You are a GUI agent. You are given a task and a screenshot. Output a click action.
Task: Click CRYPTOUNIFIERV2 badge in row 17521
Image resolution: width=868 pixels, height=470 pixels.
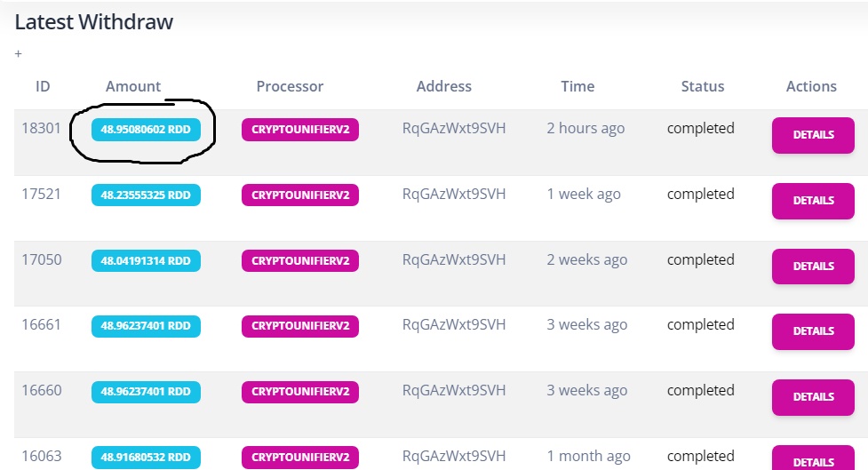coord(300,195)
